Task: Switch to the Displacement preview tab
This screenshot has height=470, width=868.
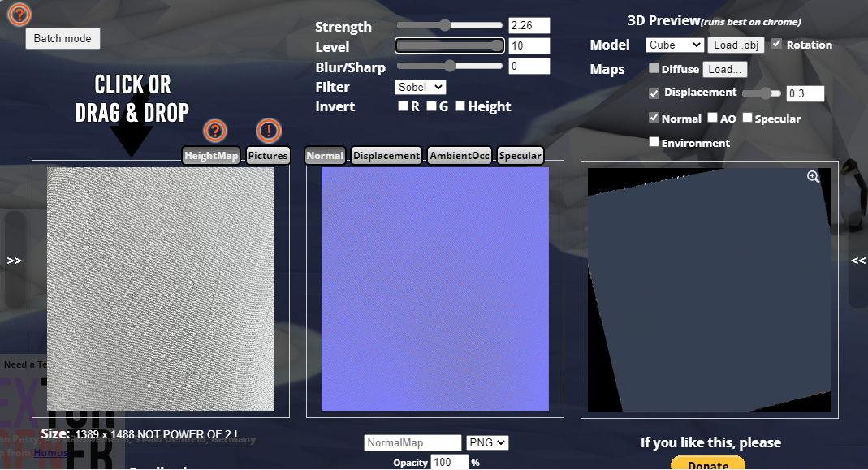Action: (x=386, y=155)
